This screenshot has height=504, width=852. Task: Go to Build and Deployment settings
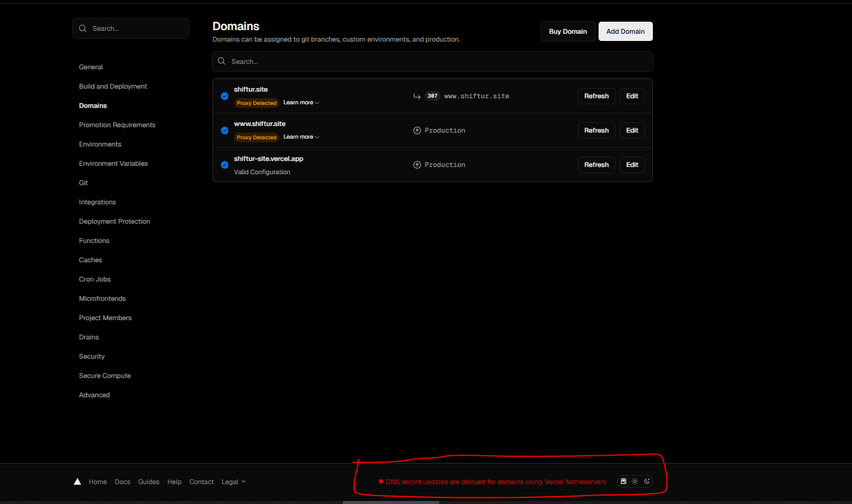coord(113,86)
